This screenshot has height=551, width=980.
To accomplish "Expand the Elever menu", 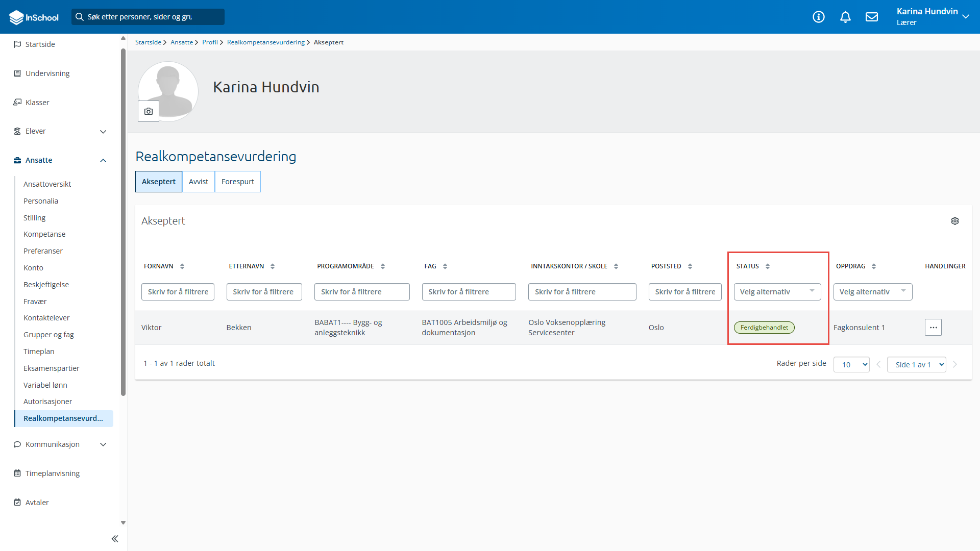I will [103, 132].
